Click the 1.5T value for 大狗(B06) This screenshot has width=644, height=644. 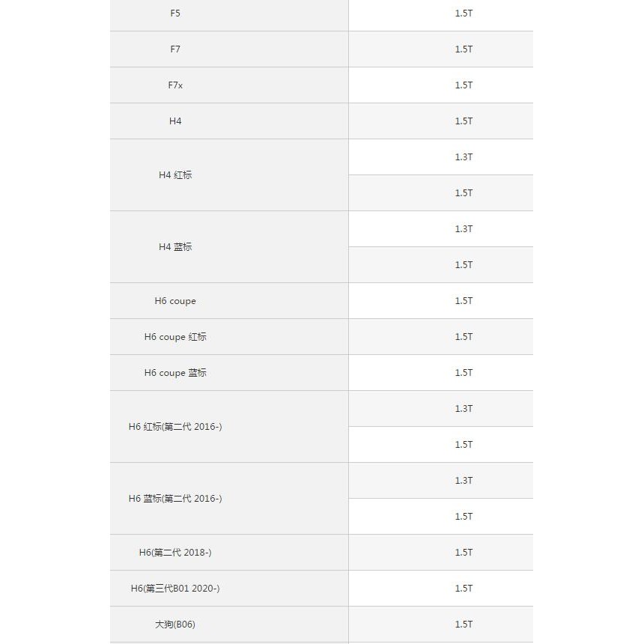point(464,625)
